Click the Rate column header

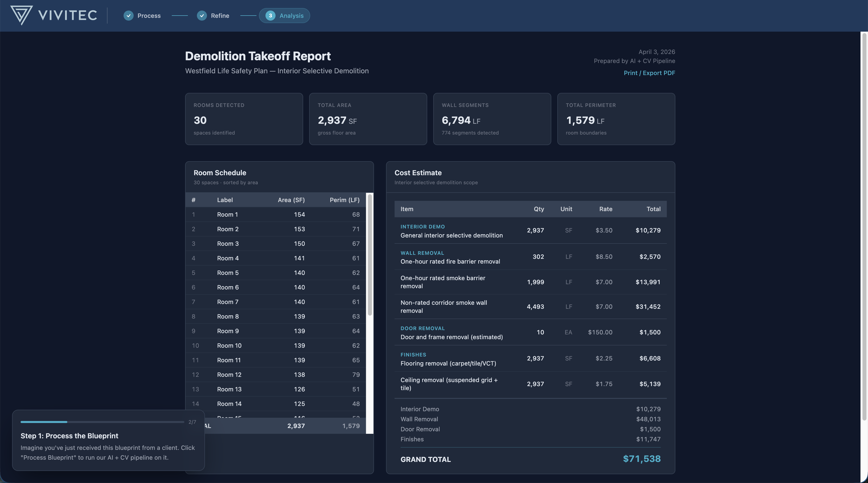pos(606,209)
